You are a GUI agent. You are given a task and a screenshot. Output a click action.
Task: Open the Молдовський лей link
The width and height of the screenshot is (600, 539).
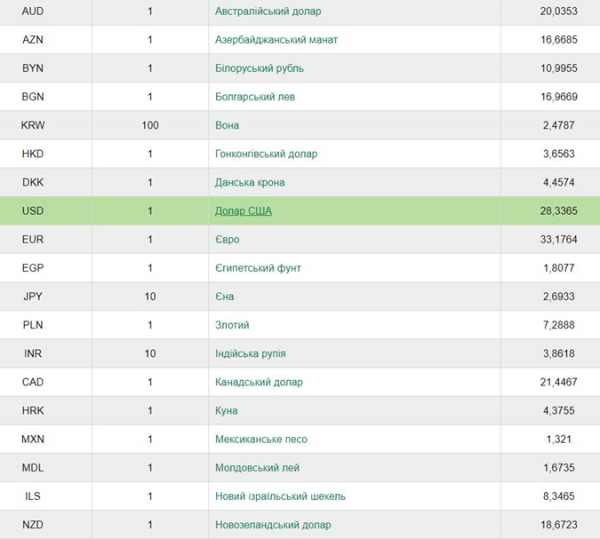257,468
